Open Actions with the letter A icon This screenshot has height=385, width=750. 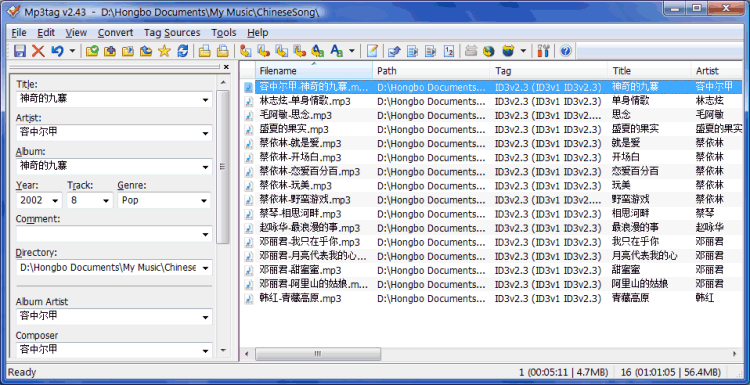(x=337, y=51)
